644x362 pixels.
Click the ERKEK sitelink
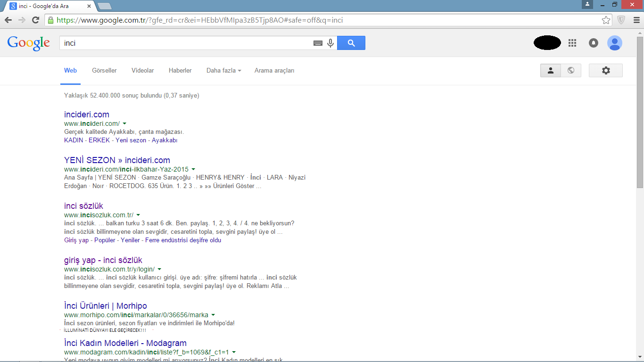99,140
